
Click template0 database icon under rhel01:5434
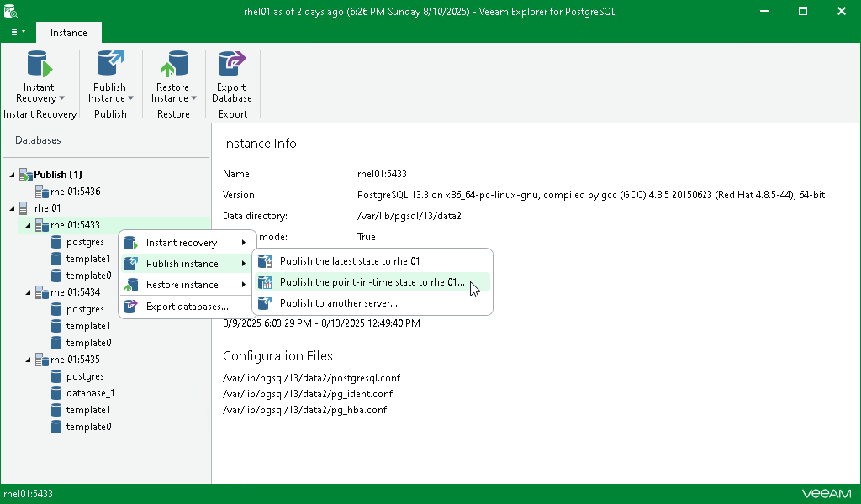click(x=56, y=343)
